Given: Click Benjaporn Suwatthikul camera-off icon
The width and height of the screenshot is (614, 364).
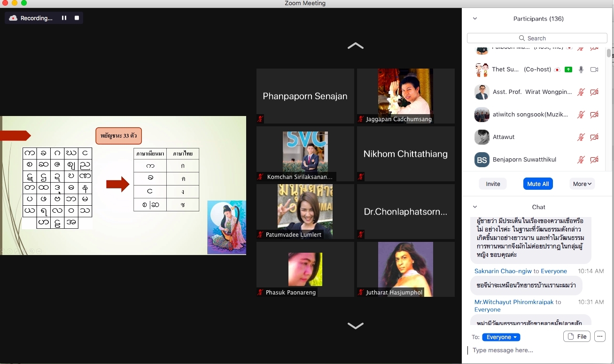Looking at the screenshot, I should point(594,160).
